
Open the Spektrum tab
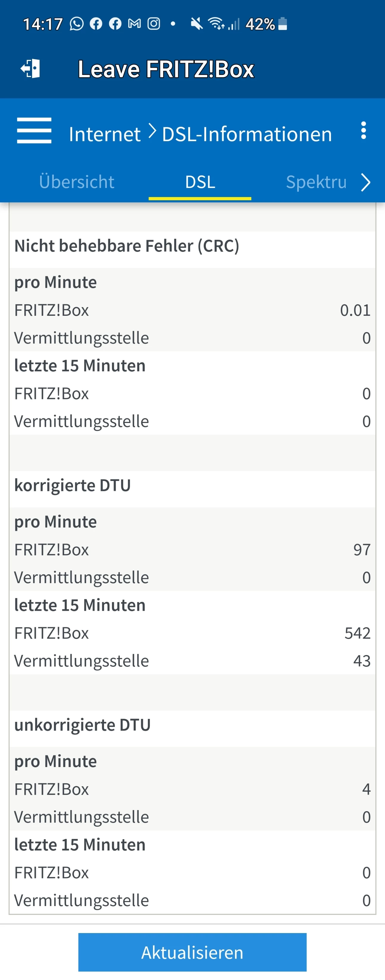pos(316,182)
